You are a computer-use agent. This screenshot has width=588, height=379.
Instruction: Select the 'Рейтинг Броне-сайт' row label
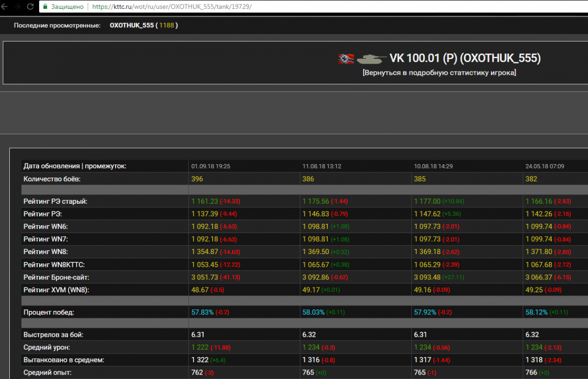pyautogui.click(x=56, y=277)
